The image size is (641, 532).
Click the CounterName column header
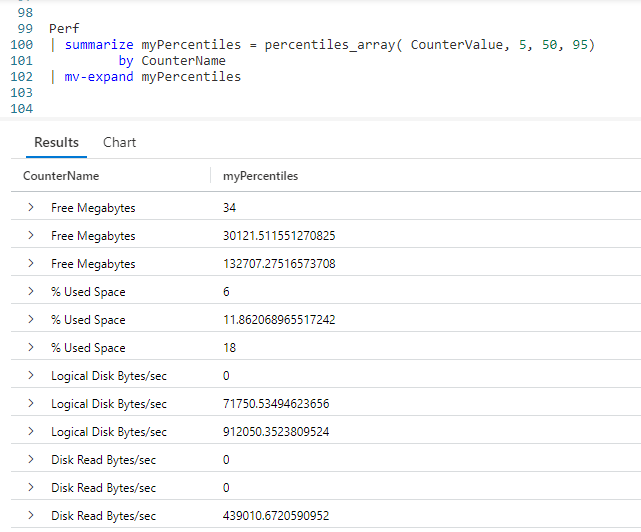tap(61, 176)
